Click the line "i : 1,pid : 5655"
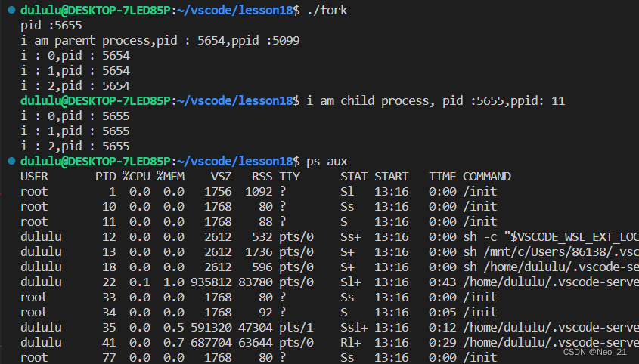The image size is (639, 364). 75,131
